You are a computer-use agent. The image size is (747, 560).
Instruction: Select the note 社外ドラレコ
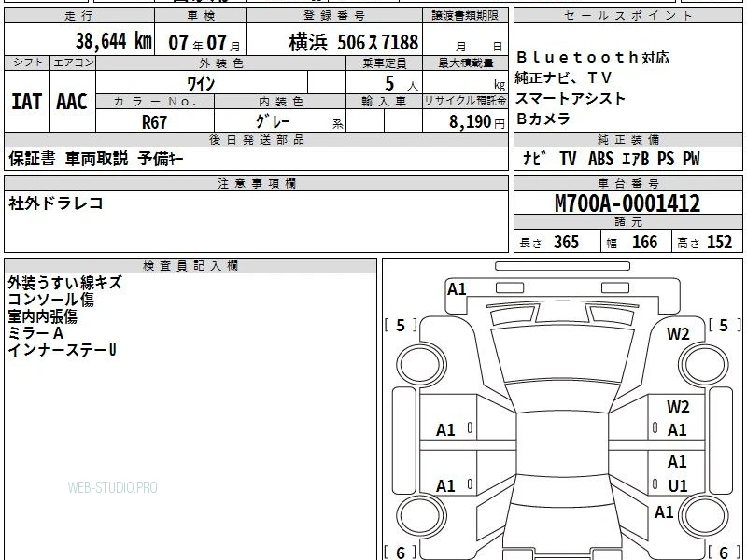tap(56, 203)
